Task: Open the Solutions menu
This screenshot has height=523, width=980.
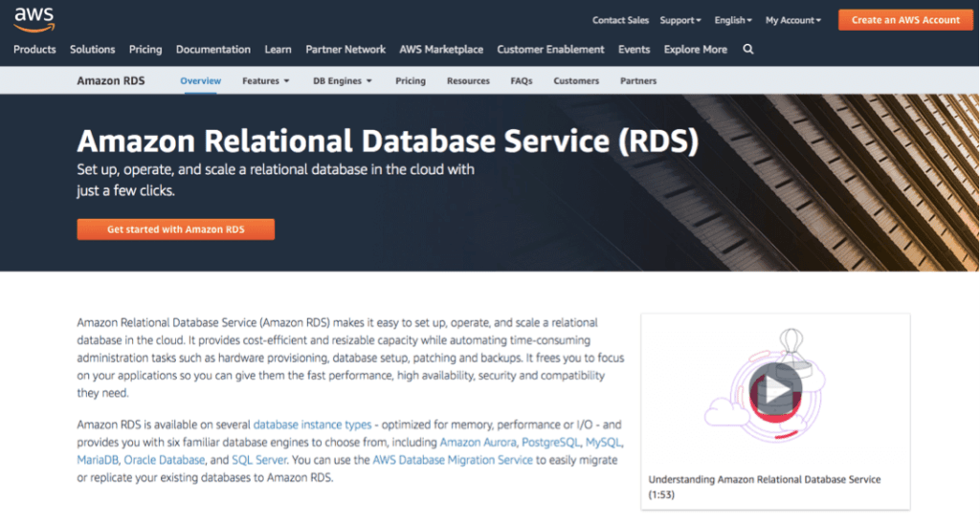Action: (93, 50)
